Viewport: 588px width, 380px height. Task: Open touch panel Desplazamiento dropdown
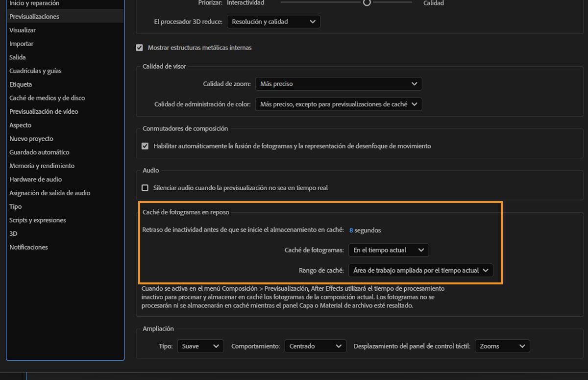(502, 346)
